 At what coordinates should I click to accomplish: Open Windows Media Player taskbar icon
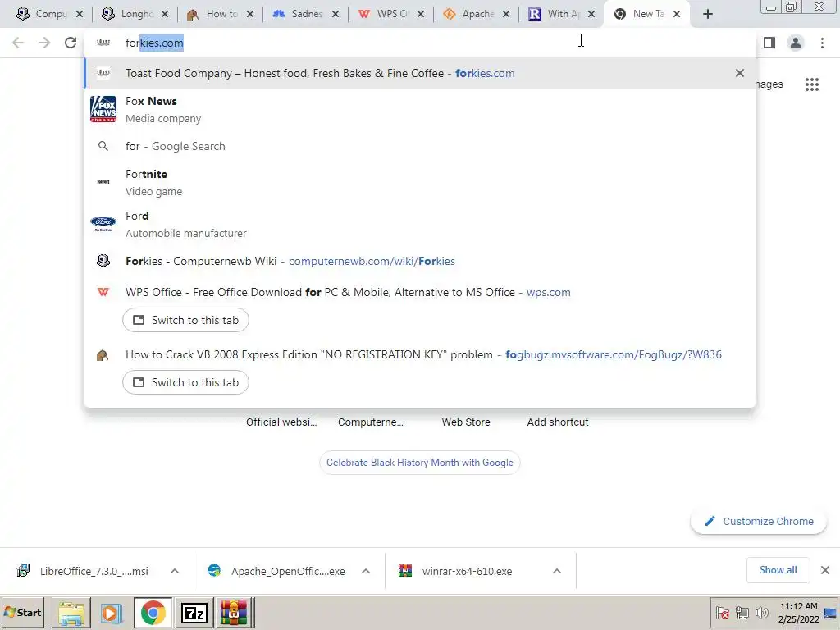click(111, 614)
